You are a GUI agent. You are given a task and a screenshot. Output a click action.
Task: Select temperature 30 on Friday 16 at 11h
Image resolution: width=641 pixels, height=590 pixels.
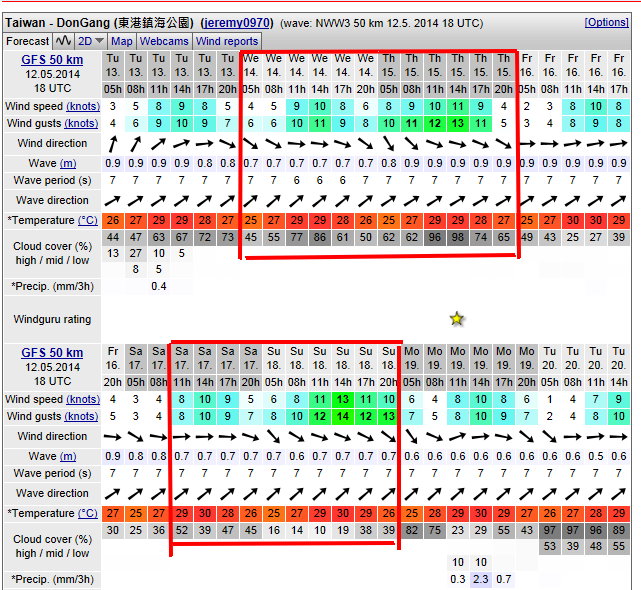(x=572, y=220)
